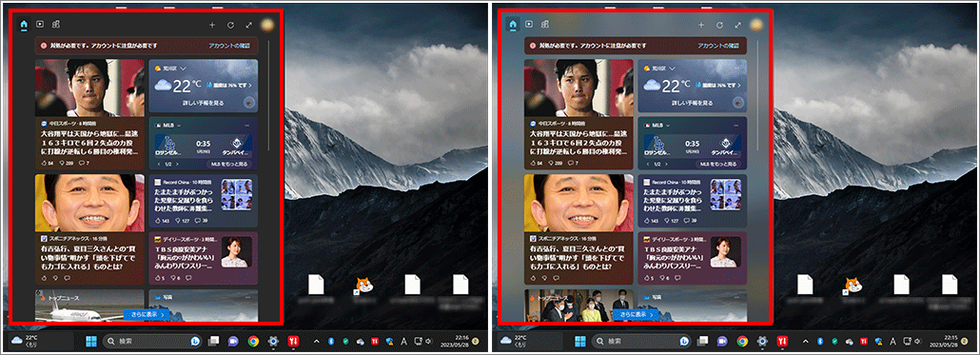Show hidden tray icons in left screenshot taskbar
The image size is (980, 355).
coord(316,342)
